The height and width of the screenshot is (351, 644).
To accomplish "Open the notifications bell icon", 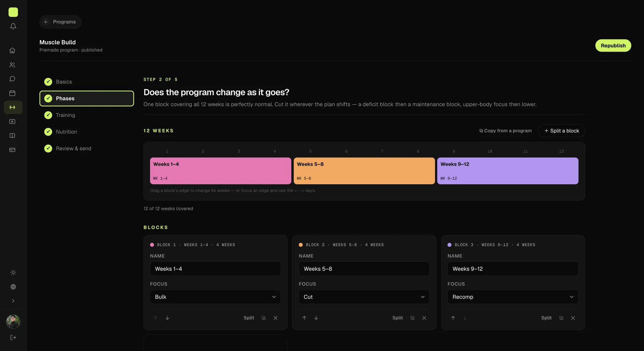I will tap(13, 26).
